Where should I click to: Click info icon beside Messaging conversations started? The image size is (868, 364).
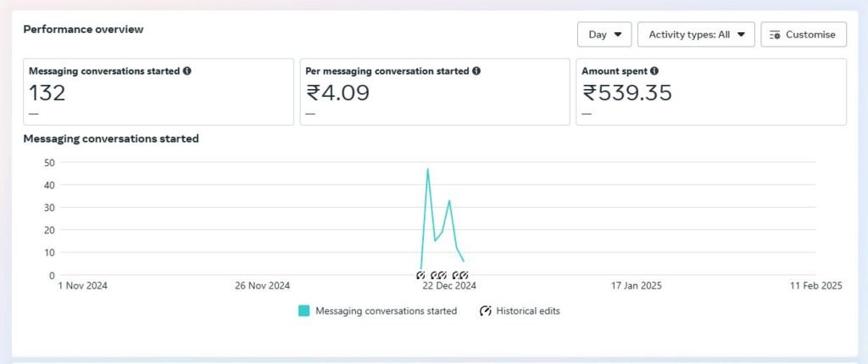[187, 71]
